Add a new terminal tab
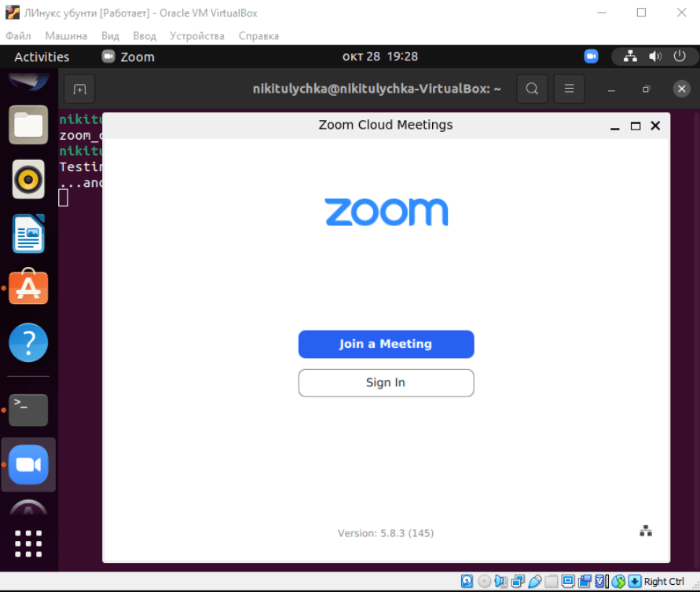The width and height of the screenshot is (700, 592). pyautogui.click(x=79, y=89)
